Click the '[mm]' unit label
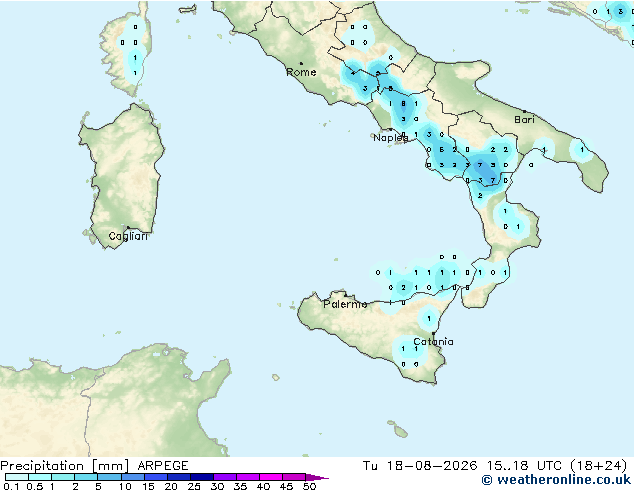634x490 pixels. 110,466
